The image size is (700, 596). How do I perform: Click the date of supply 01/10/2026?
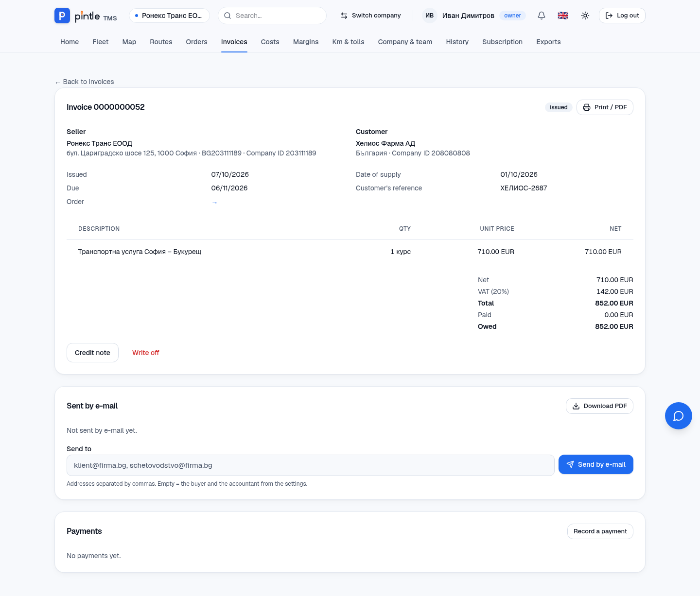(x=519, y=174)
